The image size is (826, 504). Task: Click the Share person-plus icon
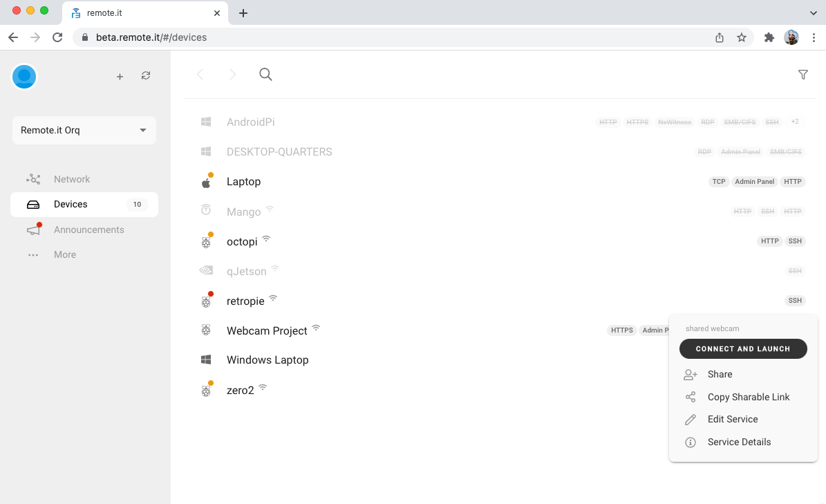(x=690, y=375)
